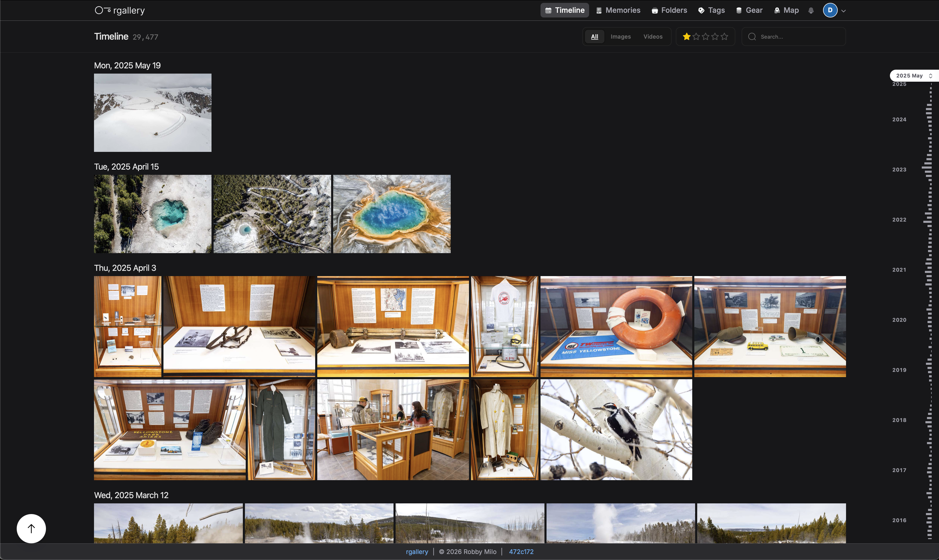The height and width of the screenshot is (560, 939).
Task: Jump to 2021 on the timeline scrubber
Action: 899,270
